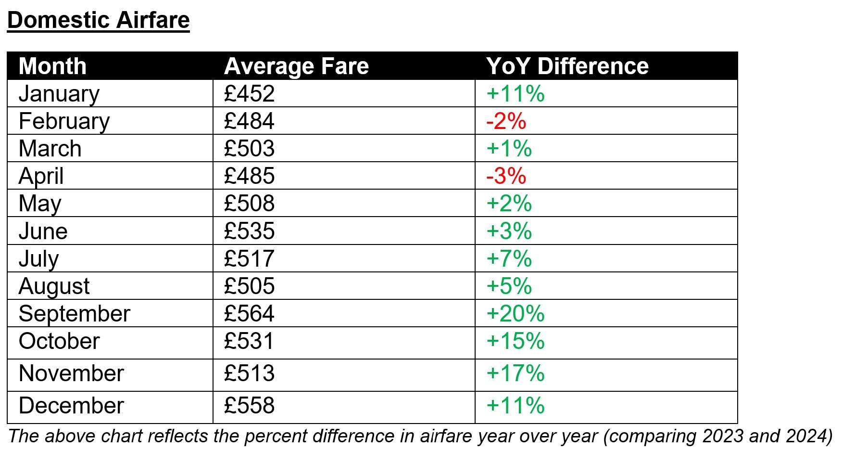868x450 pixels.
Task: Select the £485 April fare cell
Action: point(249,176)
